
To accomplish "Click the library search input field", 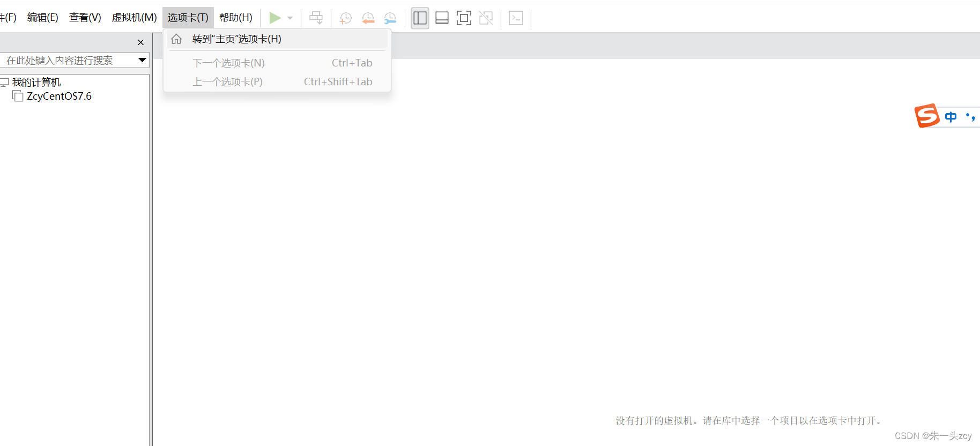I will click(x=67, y=60).
